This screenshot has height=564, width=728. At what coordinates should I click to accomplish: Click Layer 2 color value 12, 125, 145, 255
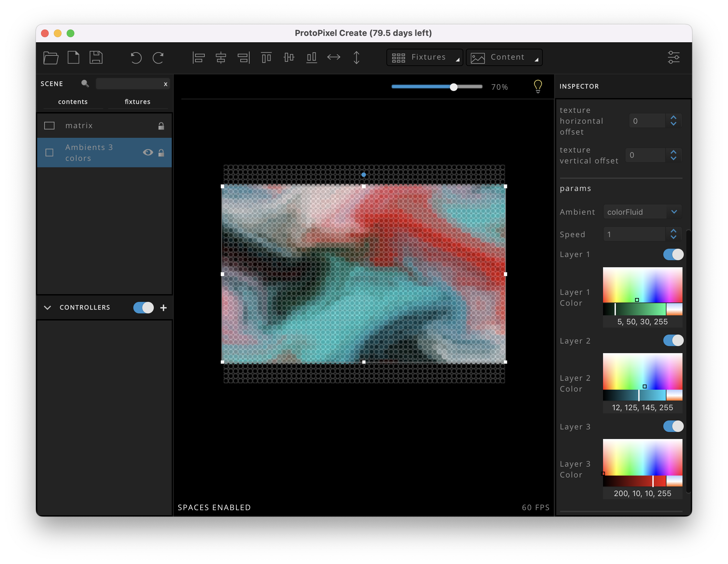click(x=642, y=408)
